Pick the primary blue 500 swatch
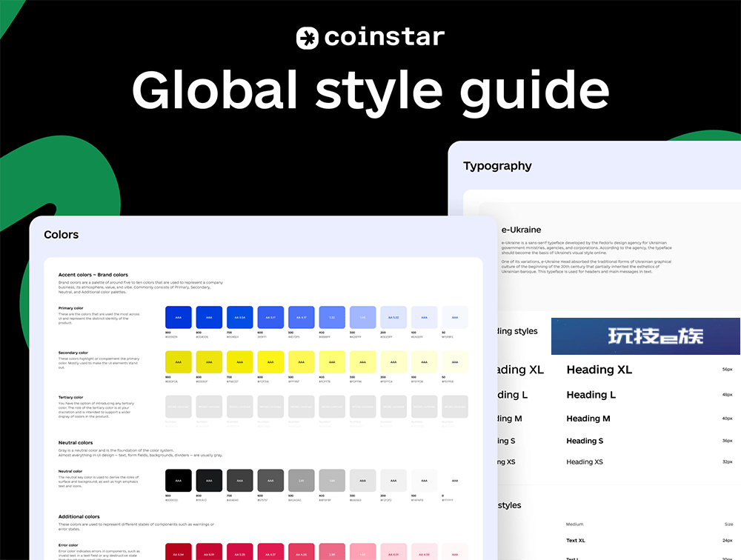 (301, 317)
